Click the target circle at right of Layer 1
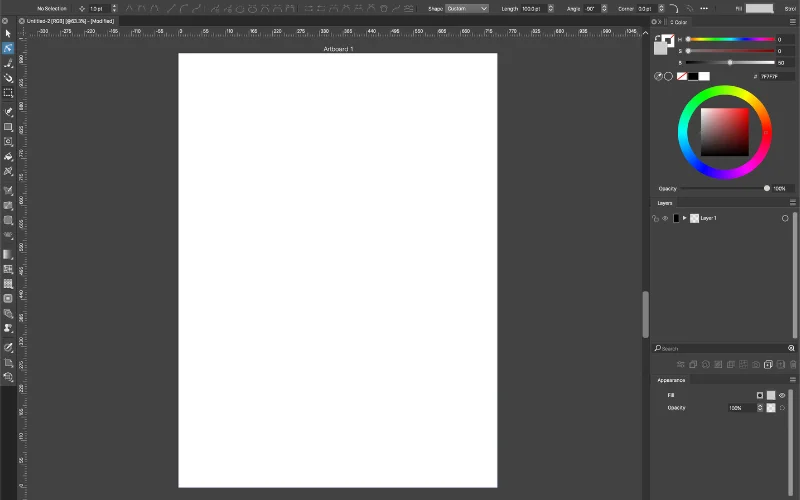Image resolution: width=800 pixels, height=500 pixels. point(785,218)
